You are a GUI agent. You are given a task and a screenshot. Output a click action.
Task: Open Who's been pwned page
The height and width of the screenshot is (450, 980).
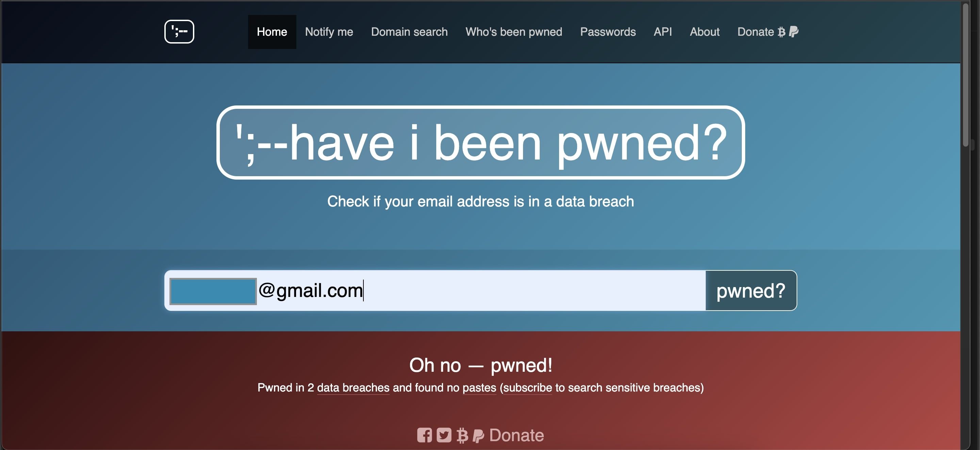tap(514, 32)
